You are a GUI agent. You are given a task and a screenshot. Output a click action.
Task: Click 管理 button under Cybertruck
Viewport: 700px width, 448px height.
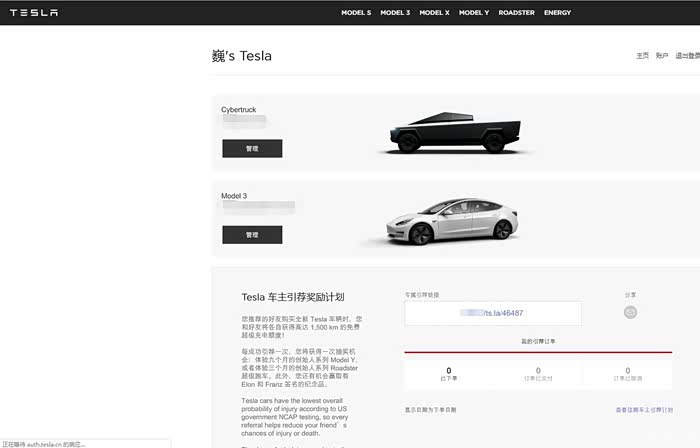(x=252, y=149)
